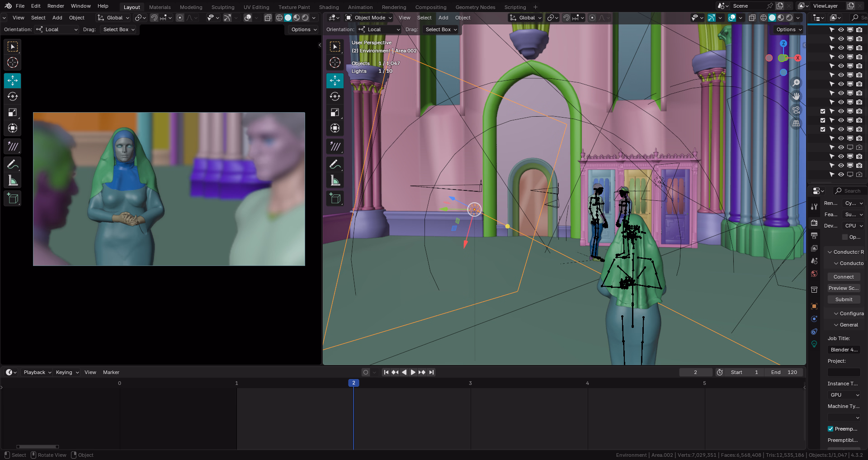Expand the Instance Type GPU dropdown

pos(844,395)
